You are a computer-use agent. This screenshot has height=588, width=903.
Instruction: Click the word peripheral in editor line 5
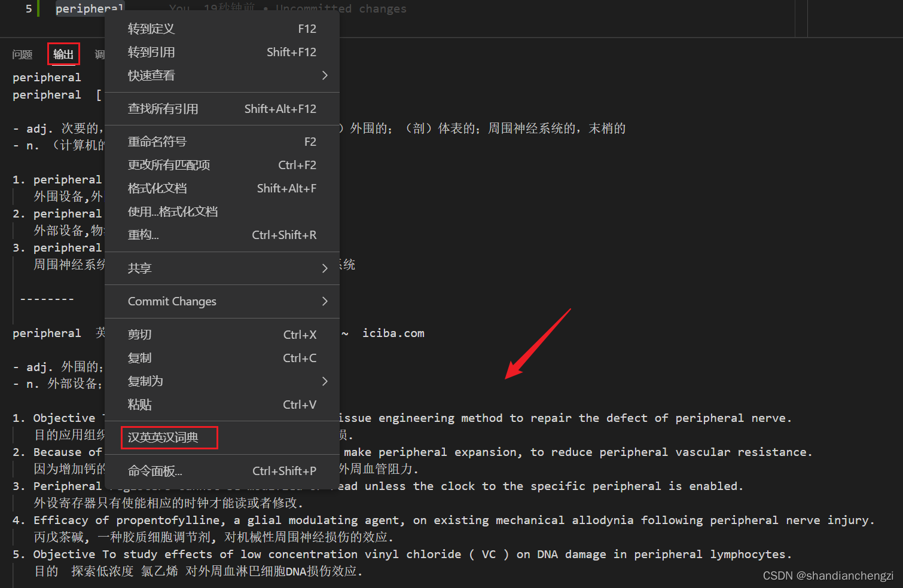click(90, 8)
